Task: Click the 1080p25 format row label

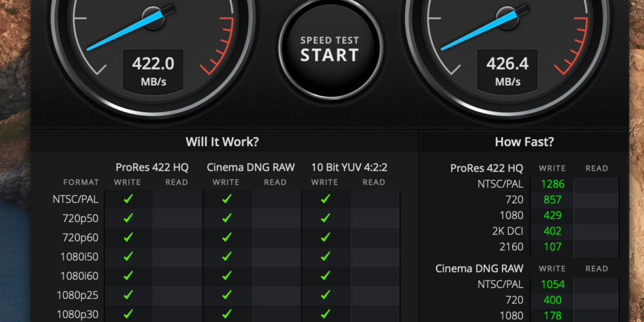Action: pyautogui.click(x=78, y=296)
